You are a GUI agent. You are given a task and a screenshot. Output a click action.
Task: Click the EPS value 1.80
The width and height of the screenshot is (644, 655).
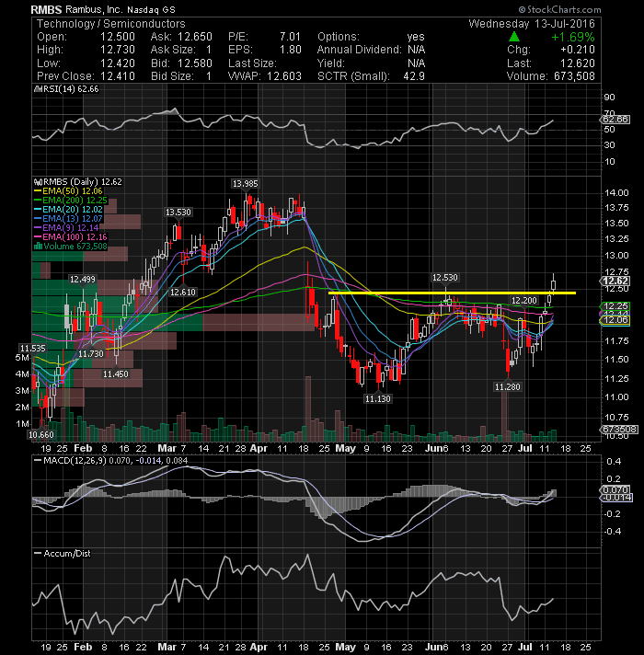pyautogui.click(x=290, y=50)
